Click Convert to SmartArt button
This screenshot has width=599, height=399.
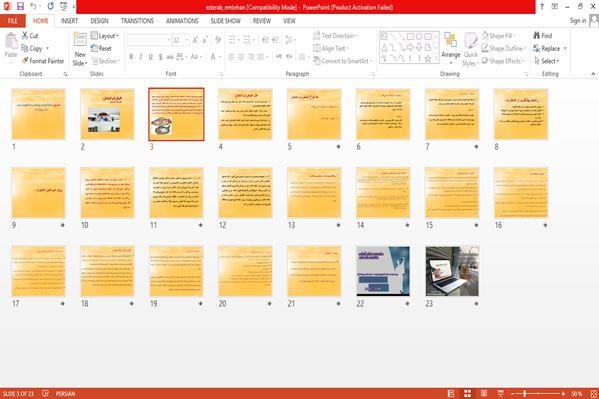point(343,61)
